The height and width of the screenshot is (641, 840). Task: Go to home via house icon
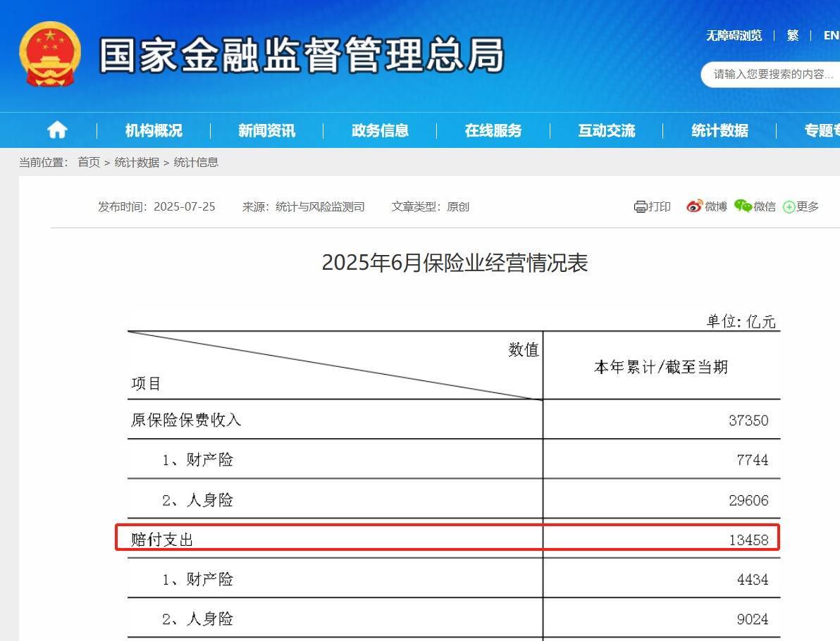click(x=57, y=130)
